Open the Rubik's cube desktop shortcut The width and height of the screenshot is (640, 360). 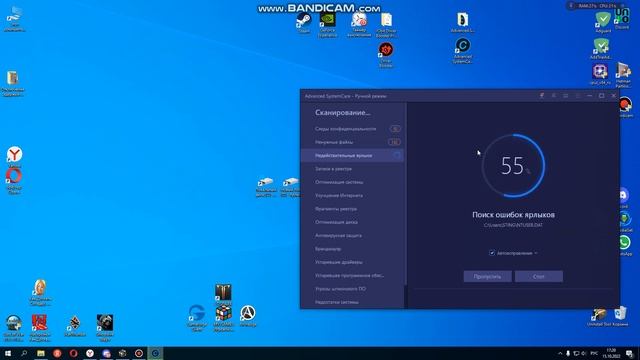tap(223, 317)
